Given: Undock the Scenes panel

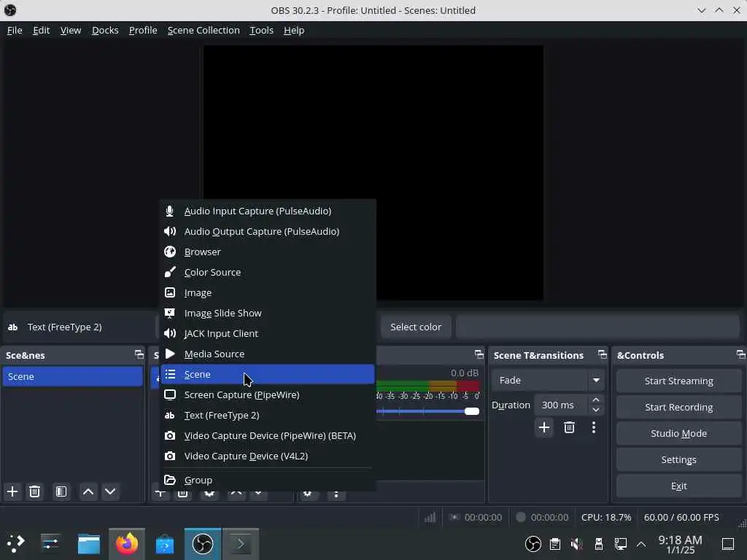Looking at the screenshot, I should [139, 355].
